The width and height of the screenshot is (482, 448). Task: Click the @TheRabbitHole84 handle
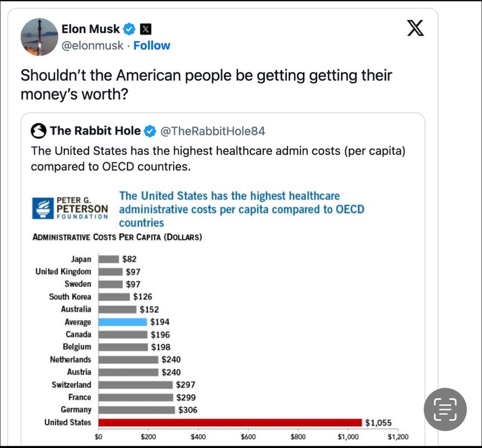(x=213, y=131)
